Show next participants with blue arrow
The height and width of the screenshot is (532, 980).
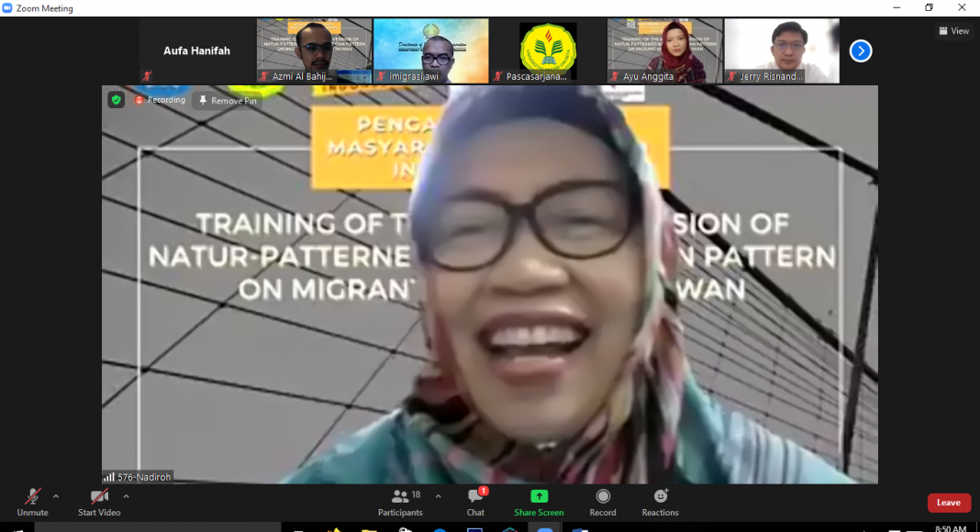click(x=860, y=51)
